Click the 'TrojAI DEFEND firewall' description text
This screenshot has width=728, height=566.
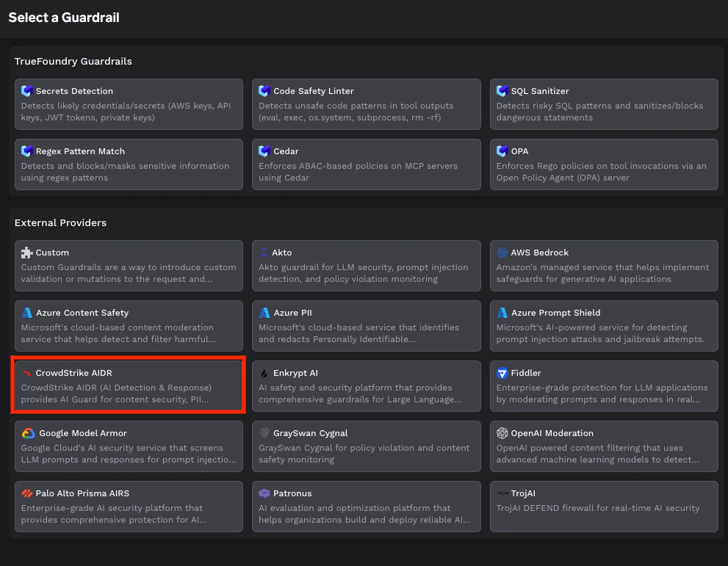pyautogui.click(x=598, y=508)
